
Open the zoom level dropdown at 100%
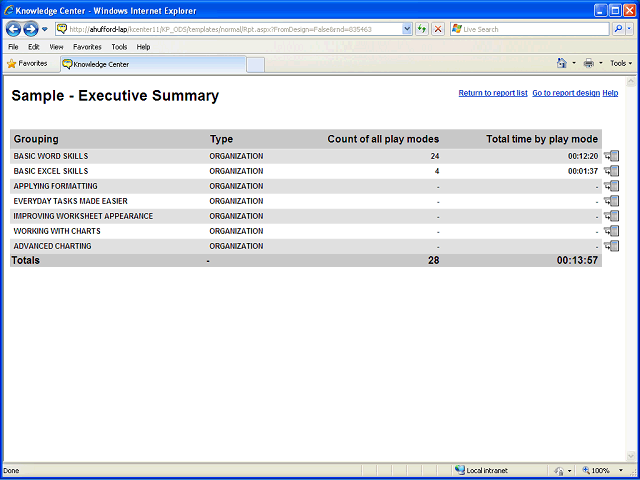tap(621, 470)
